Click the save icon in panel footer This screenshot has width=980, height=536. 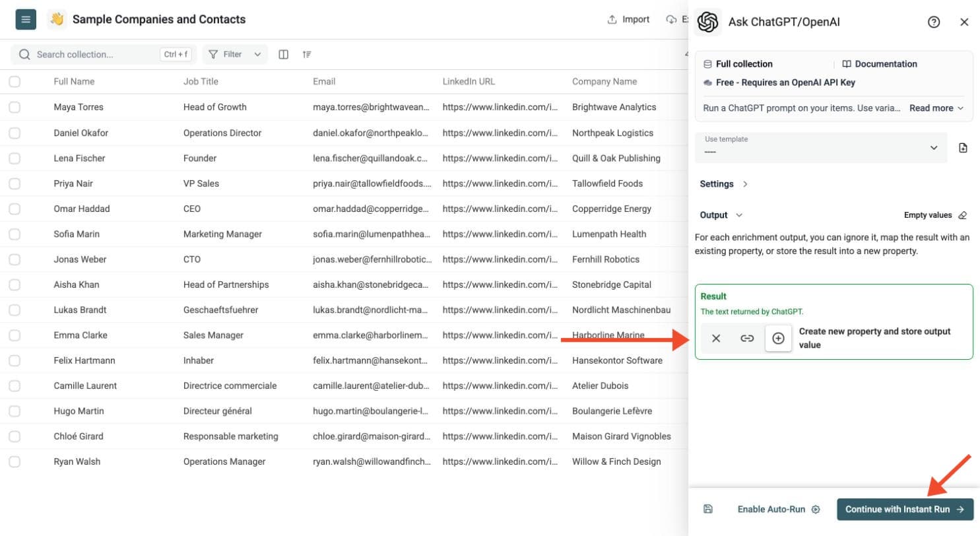pos(708,509)
